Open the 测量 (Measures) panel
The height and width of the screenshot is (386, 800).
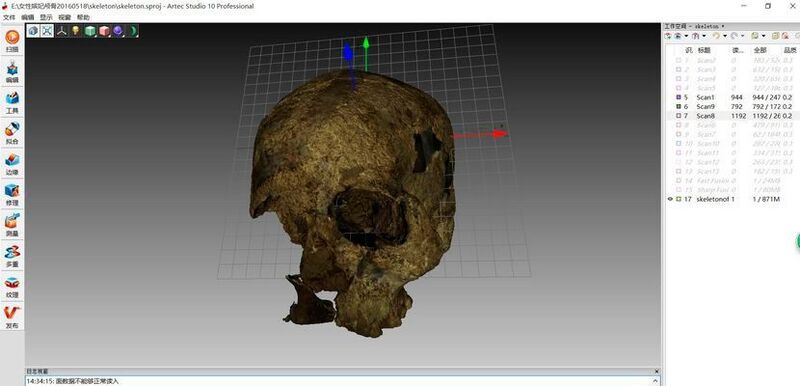[12, 225]
